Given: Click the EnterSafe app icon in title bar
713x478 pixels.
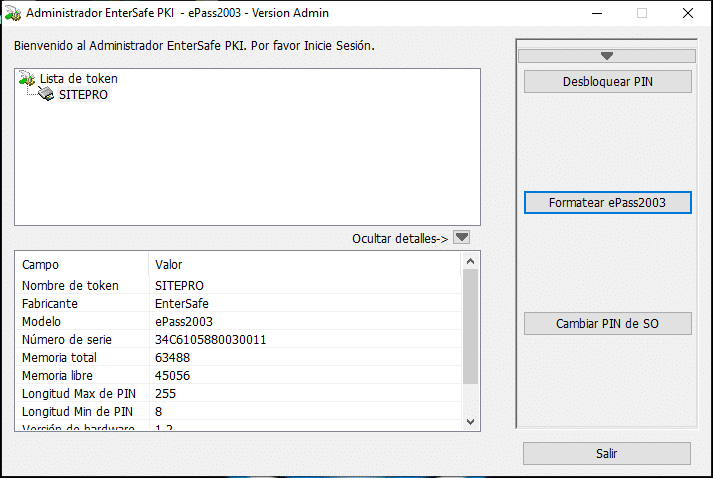Looking at the screenshot, I should point(13,13).
